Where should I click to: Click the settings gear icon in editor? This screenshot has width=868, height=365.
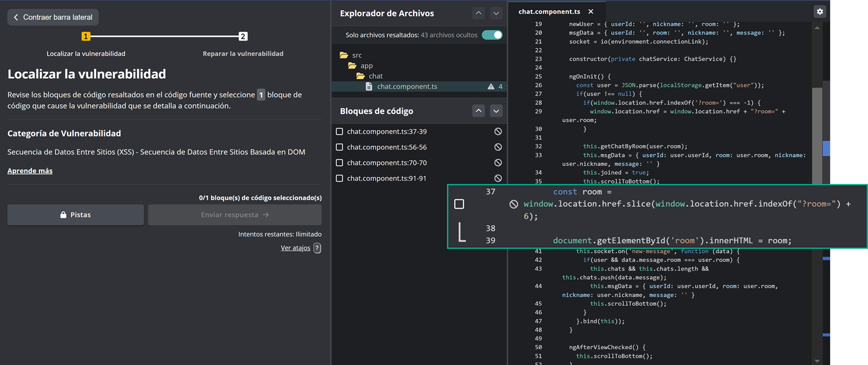tap(819, 12)
